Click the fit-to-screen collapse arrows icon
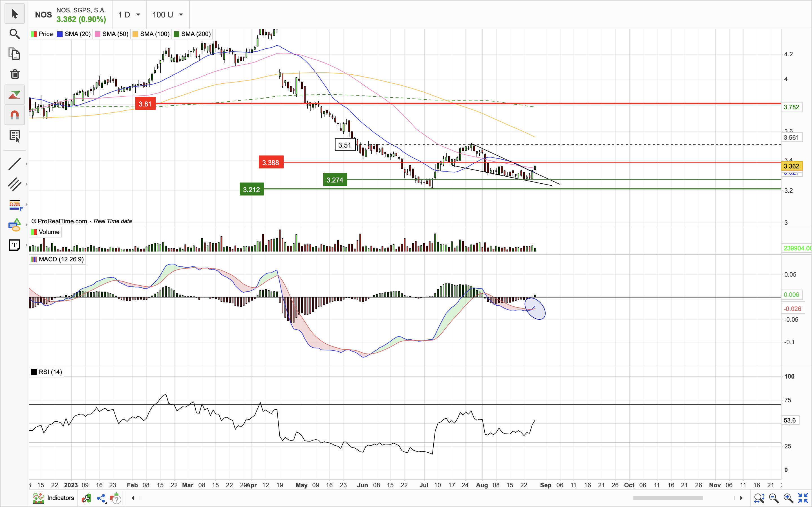The image size is (812, 507). (x=803, y=498)
